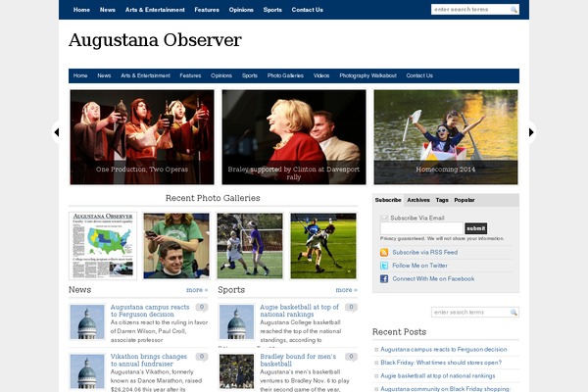Switch to the Archives tab
Image resolution: width=588 pixels, height=392 pixels.
[418, 200]
